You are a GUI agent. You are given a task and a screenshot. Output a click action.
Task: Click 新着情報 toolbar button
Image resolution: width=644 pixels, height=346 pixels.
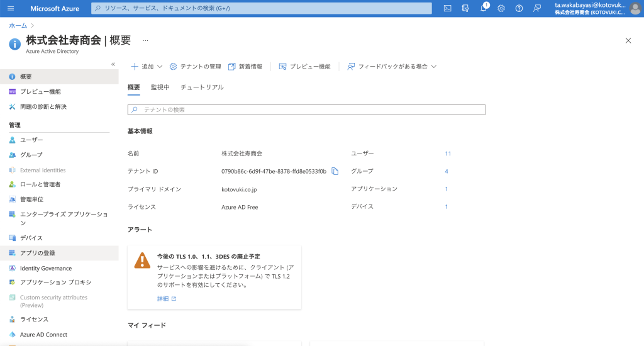coord(245,67)
